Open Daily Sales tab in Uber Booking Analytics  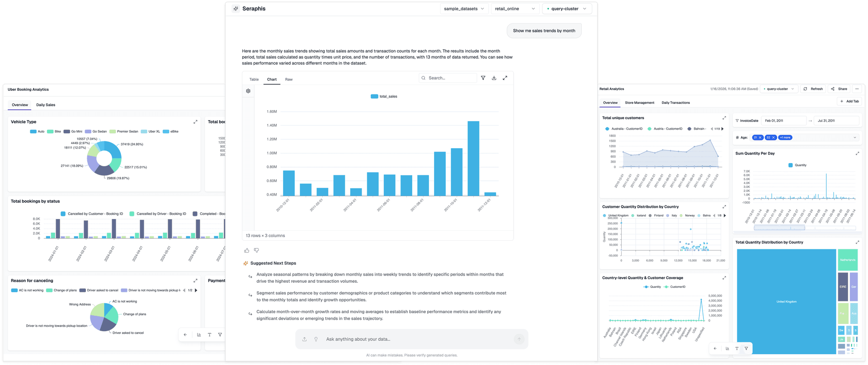pyautogui.click(x=46, y=105)
